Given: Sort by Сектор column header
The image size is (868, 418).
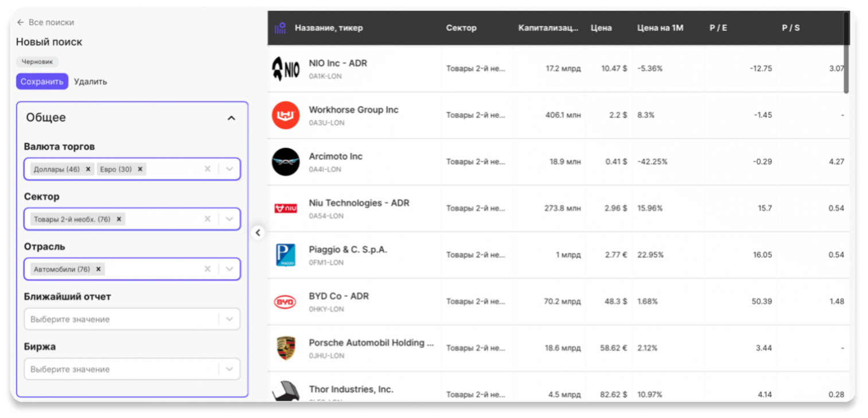Looking at the screenshot, I should coord(461,28).
